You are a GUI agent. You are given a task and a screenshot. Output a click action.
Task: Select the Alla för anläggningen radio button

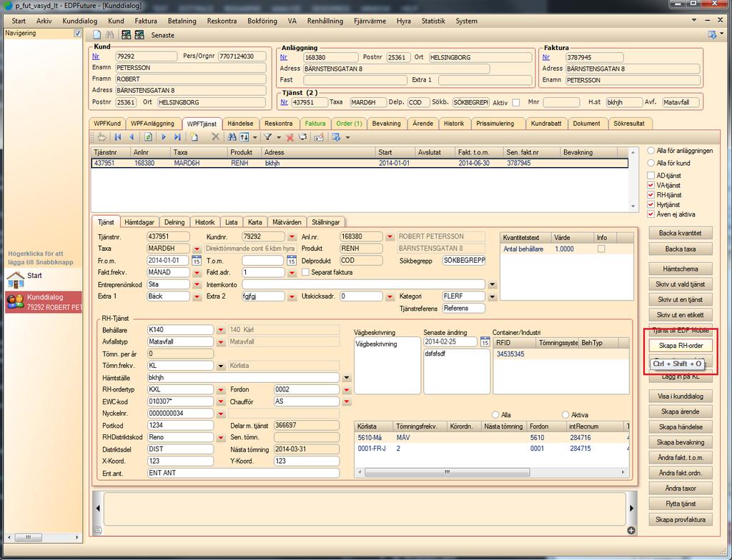coord(651,151)
